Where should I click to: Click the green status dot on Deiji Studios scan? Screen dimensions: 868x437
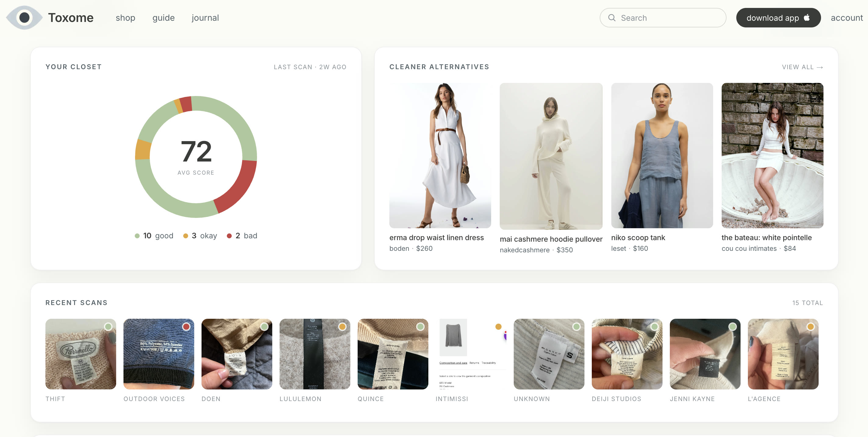[654, 327]
